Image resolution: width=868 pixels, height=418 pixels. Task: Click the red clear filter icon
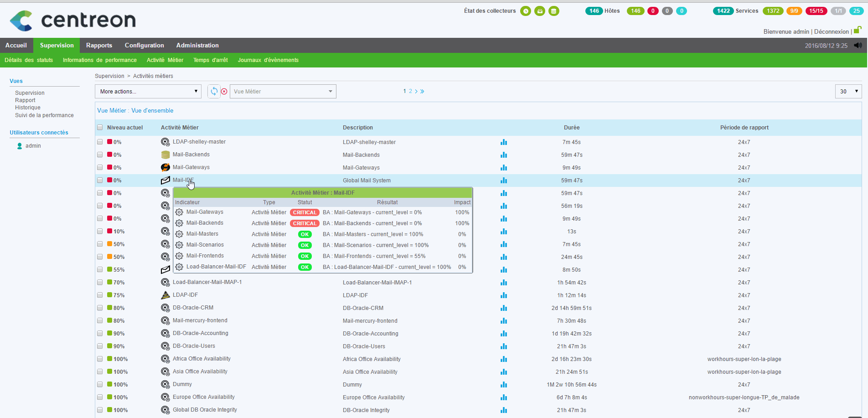pos(224,92)
